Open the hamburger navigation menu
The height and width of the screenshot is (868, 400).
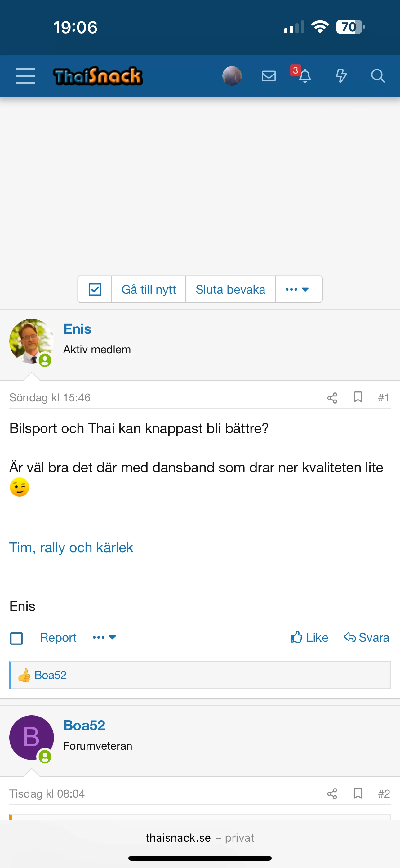pos(26,76)
